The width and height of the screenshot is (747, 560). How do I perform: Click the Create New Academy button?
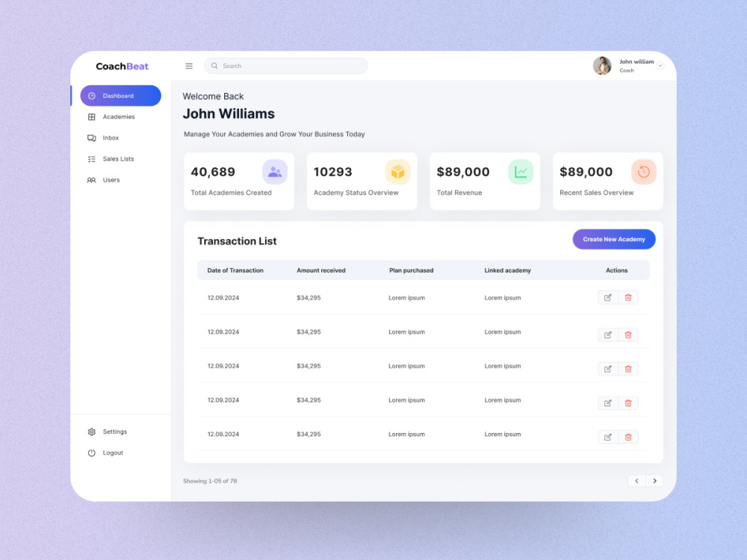(x=614, y=239)
